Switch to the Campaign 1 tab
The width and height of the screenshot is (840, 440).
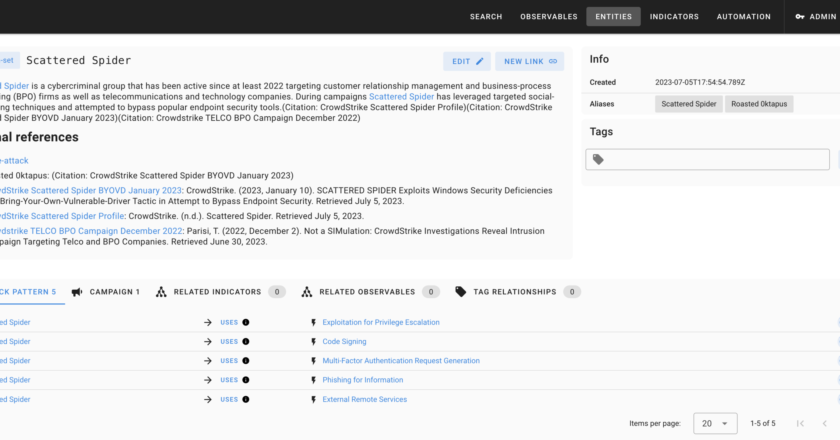(106, 292)
